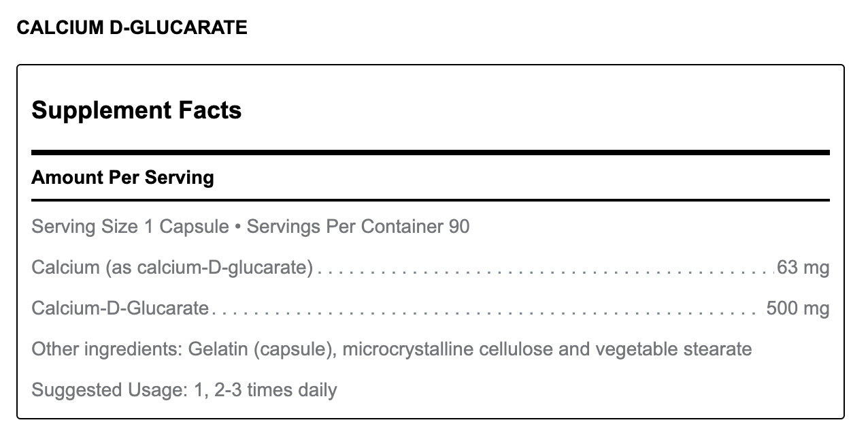Click the thin line below Amount Per Serving
The height and width of the screenshot is (448, 868).
[430, 200]
